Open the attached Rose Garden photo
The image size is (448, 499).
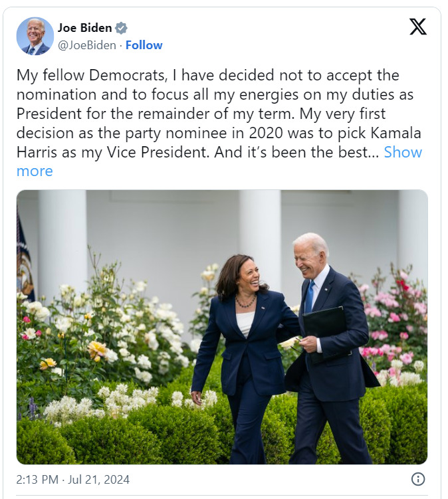222,327
